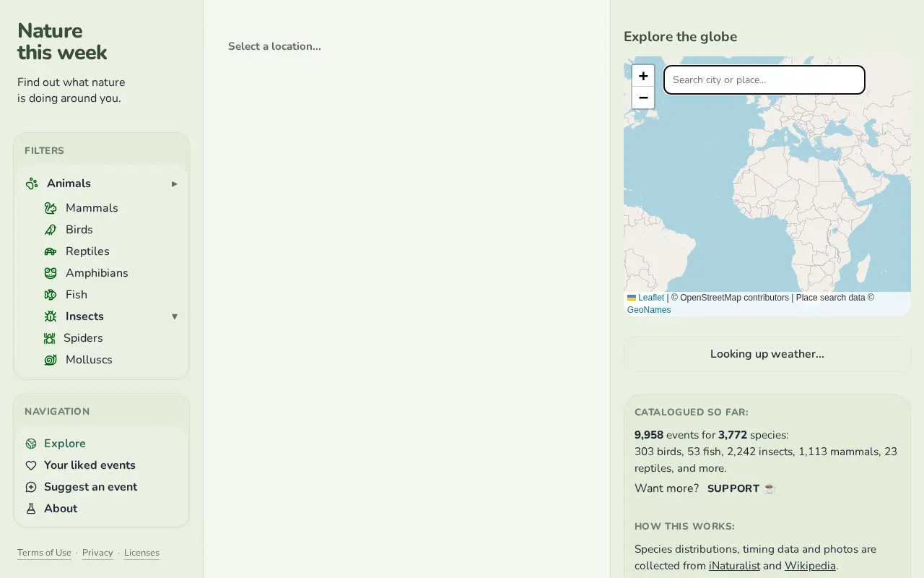Click the Insects bug icon
This screenshot has width=924, height=578.
(50, 316)
